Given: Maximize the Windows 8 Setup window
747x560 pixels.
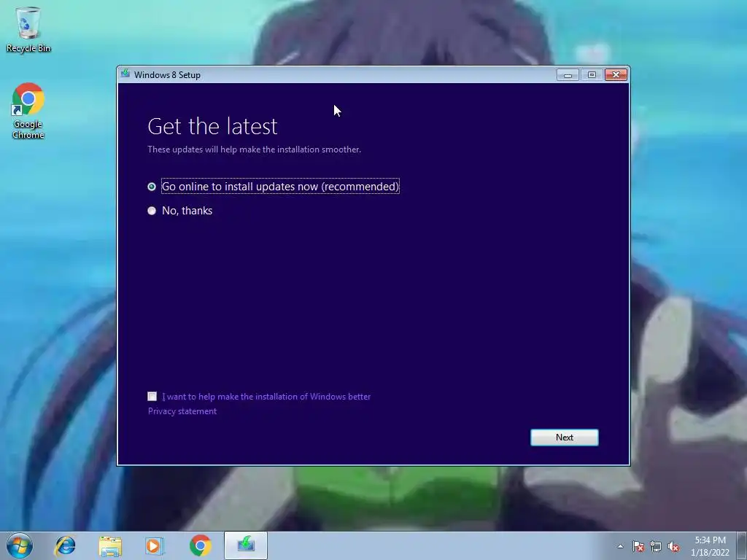Looking at the screenshot, I should (x=592, y=75).
